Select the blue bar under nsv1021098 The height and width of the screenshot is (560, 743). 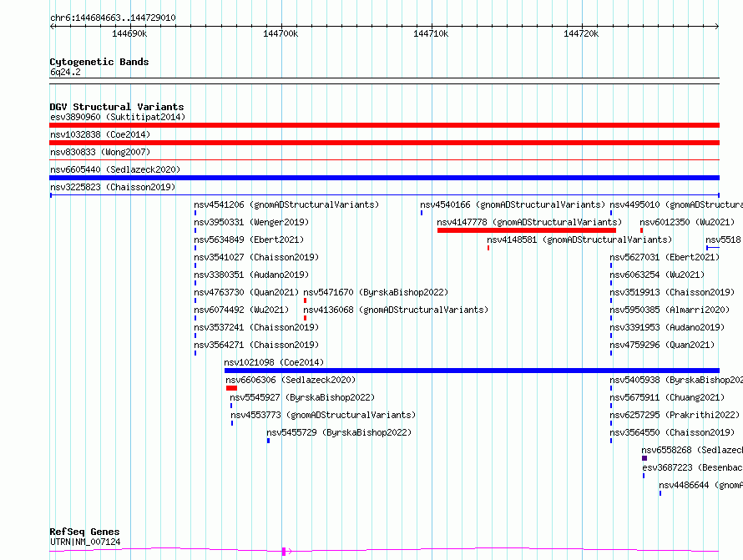point(472,371)
